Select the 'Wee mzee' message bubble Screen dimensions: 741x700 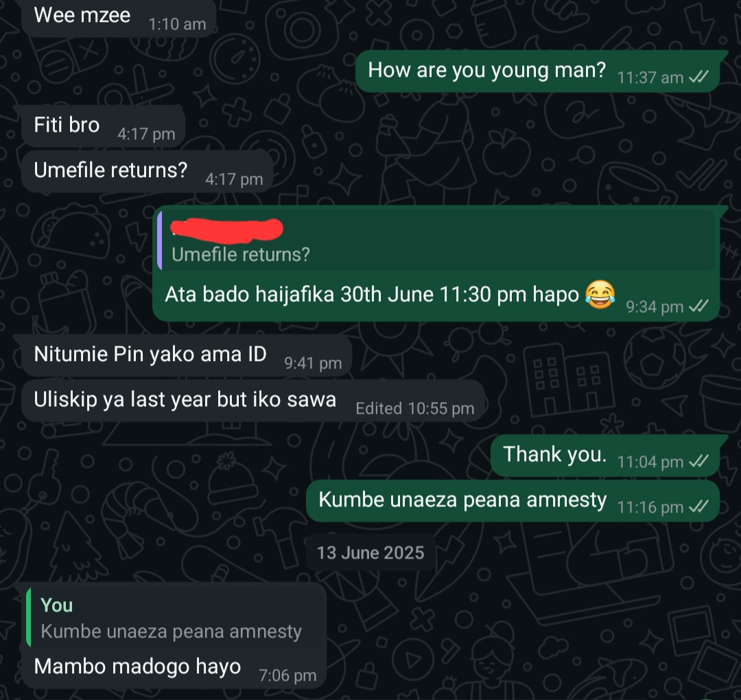pyautogui.click(x=82, y=15)
